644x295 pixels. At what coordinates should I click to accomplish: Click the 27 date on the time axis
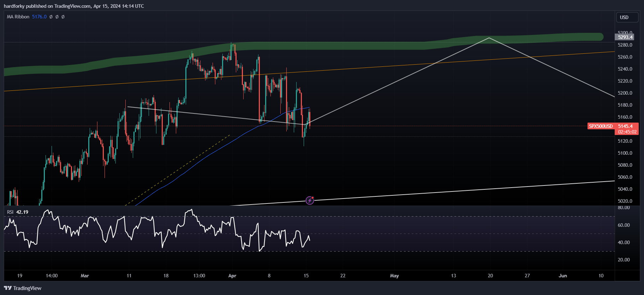coord(527,276)
